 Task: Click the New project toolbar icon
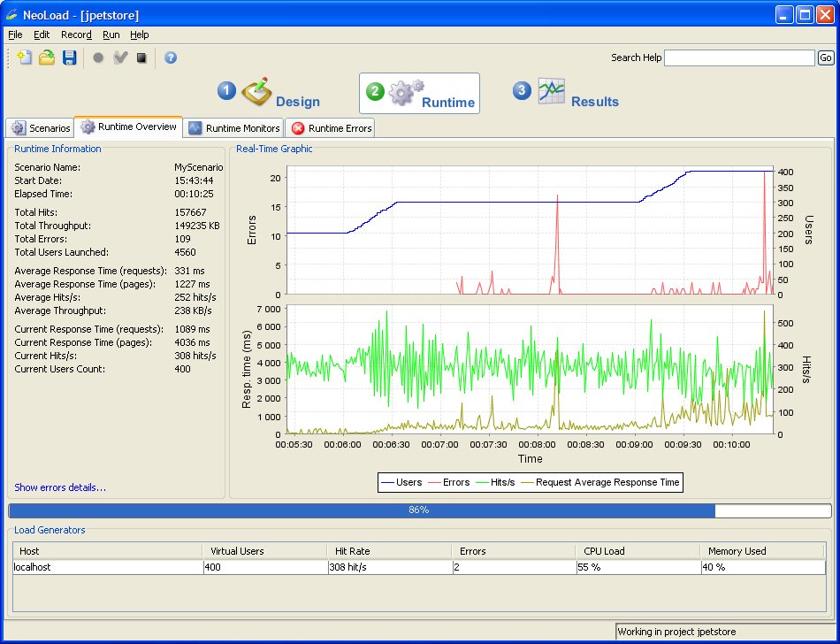[x=25, y=57]
